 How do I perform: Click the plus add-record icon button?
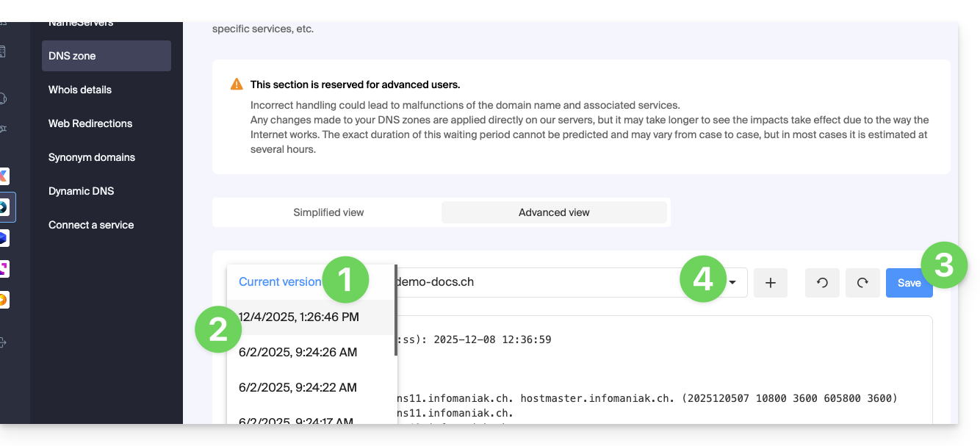(771, 283)
